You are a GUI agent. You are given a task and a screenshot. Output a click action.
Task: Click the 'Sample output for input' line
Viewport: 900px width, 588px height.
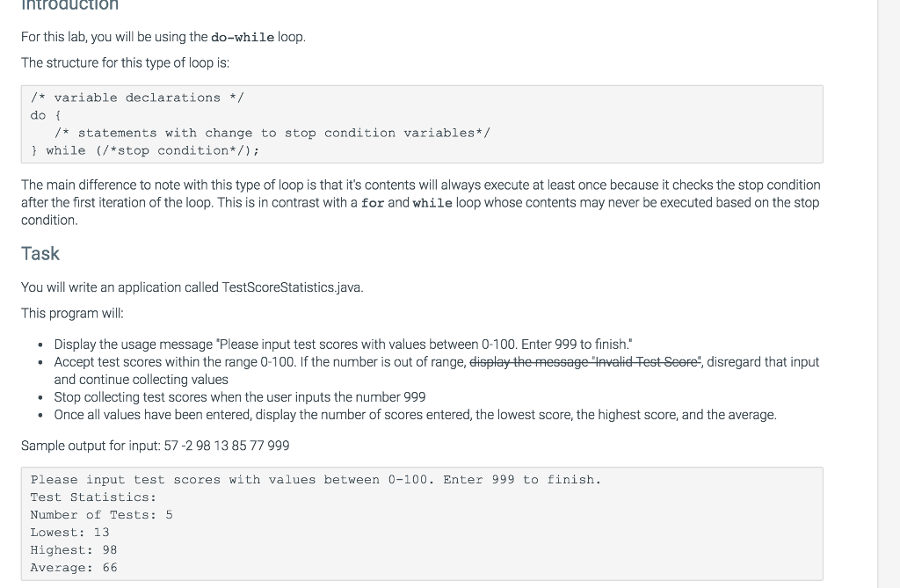click(156, 446)
